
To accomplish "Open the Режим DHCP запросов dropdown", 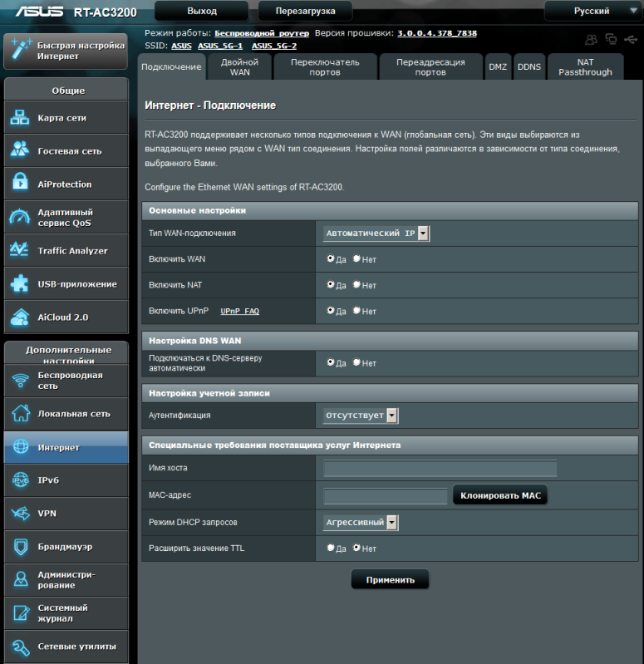I will click(x=361, y=523).
